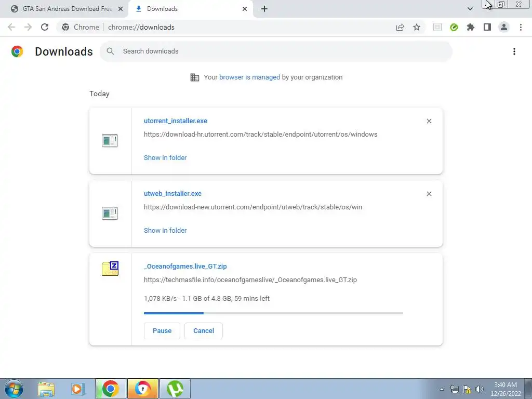
Task: Click the Chrome logo beside Downloads title
Action: click(x=17, y=51)
